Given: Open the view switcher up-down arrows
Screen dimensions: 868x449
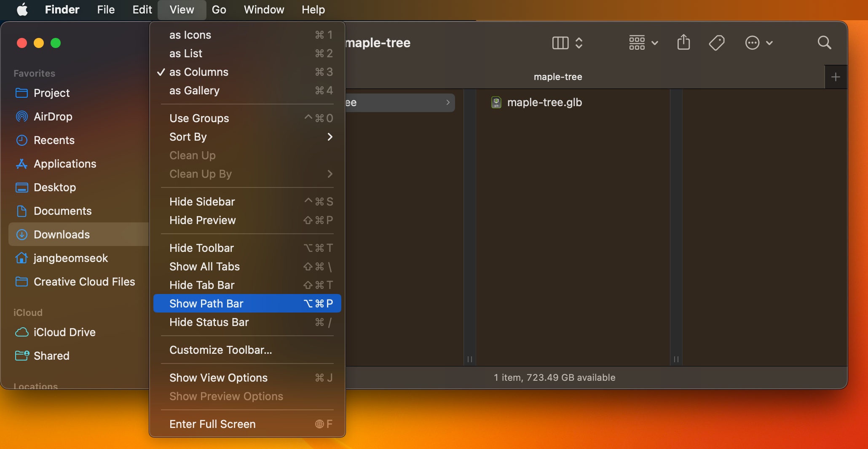Looking at the screenshot, I should (x=579, y=43).
